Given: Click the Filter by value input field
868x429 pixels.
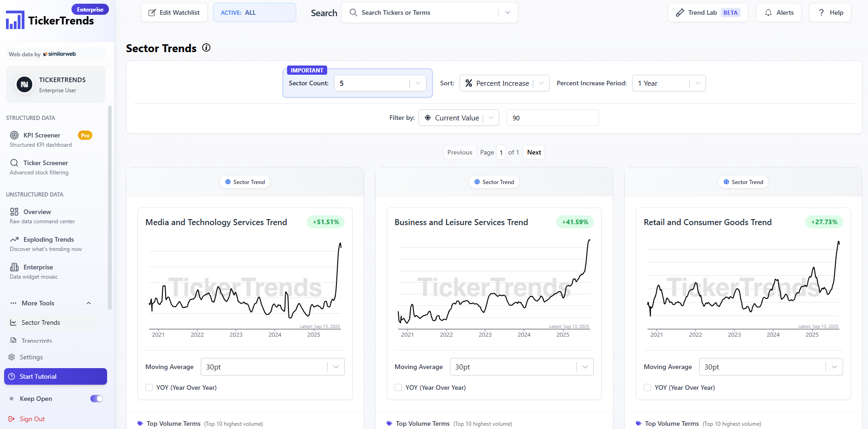Looking at the screenshot, I should point(552,118).
